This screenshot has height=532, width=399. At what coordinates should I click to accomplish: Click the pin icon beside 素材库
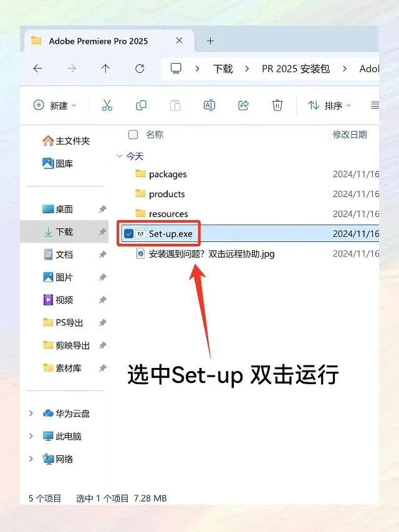point(102,368)
